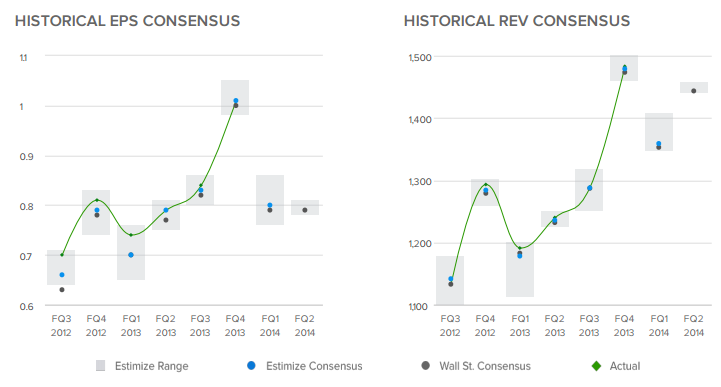Click Rev chart FQ2 2013 actual green point
The image size is (721, 387).
pos(555,218)
